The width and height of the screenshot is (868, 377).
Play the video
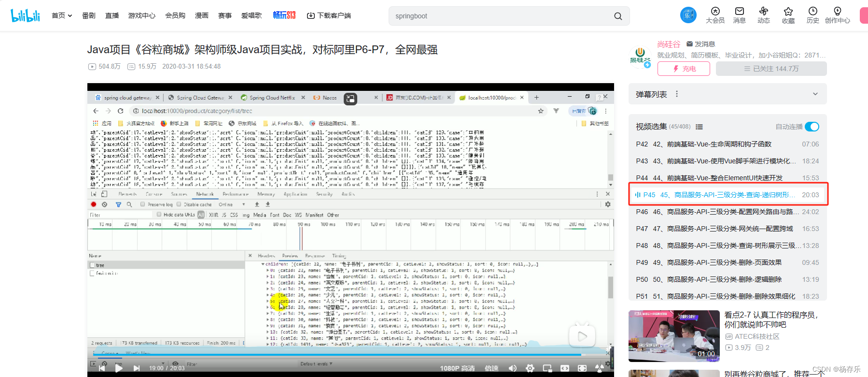pyautogui.click(x=119, y=368)
